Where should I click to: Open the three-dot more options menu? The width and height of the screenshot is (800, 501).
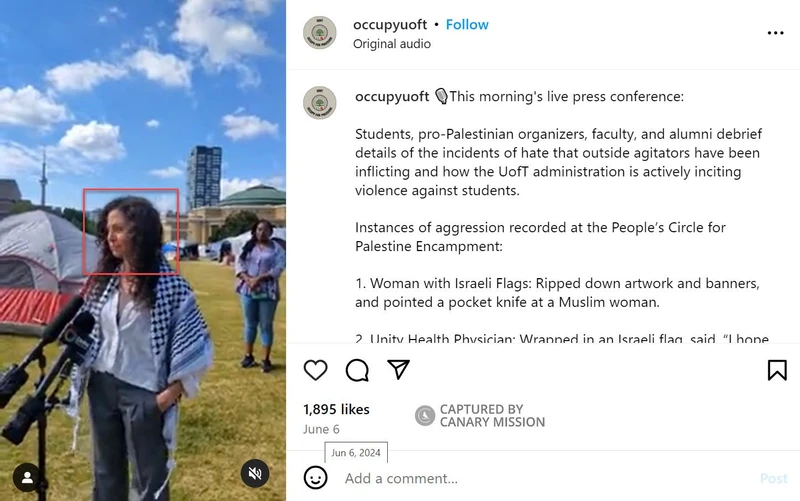pyautogui.click(x=775, y=33)
